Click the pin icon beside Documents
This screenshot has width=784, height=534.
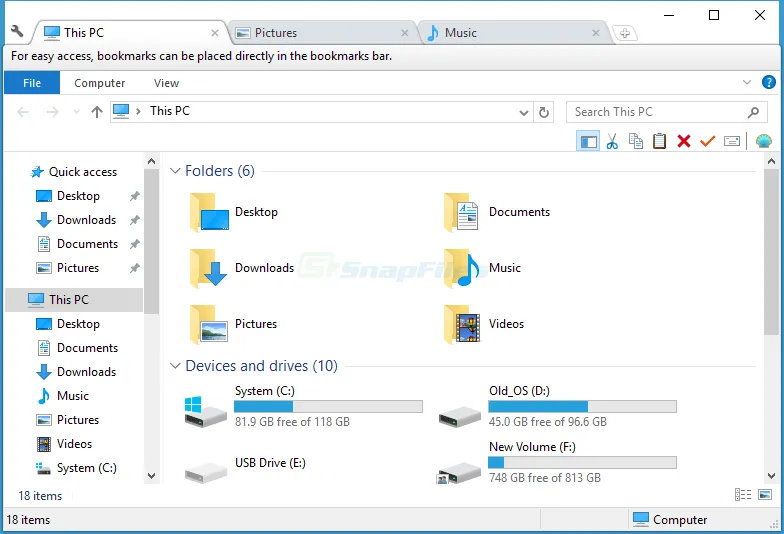[x=134, y=244]
